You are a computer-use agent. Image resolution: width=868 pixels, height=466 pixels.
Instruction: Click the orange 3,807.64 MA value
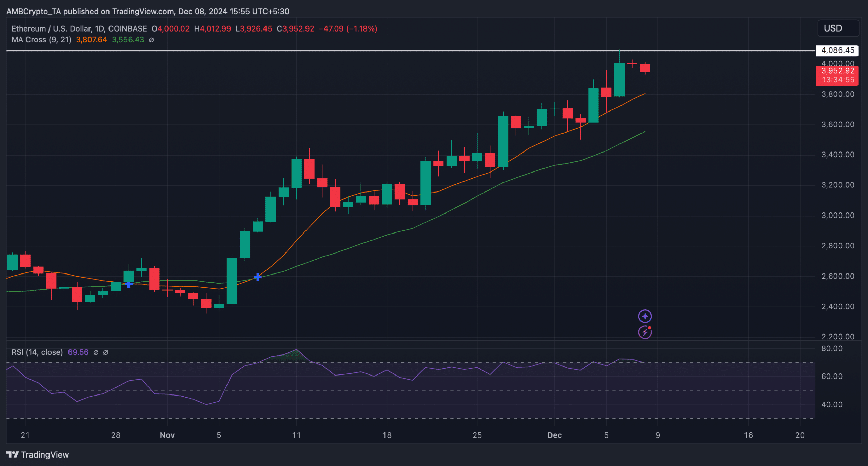[x=92, y=40]
